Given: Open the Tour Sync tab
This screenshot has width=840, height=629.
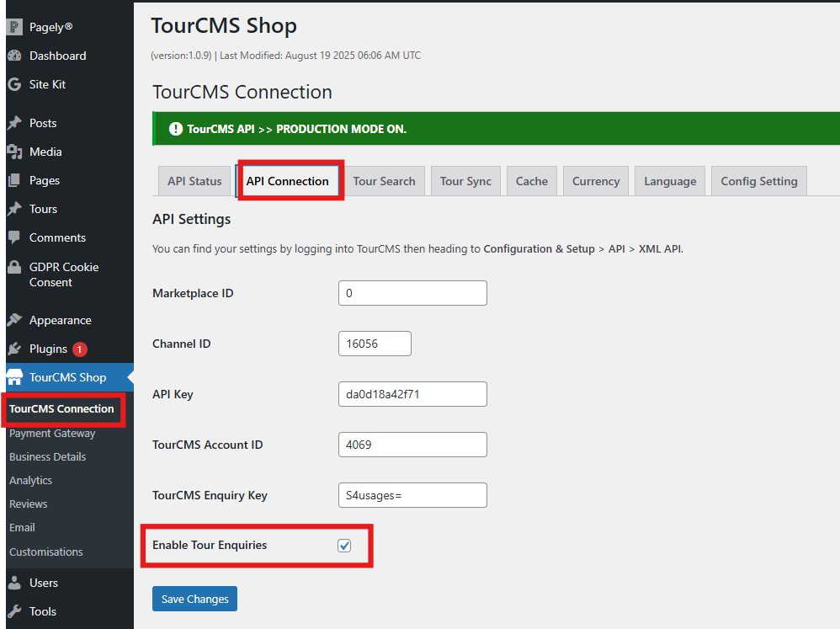Looking at the screenshot, I should (465, 181).
